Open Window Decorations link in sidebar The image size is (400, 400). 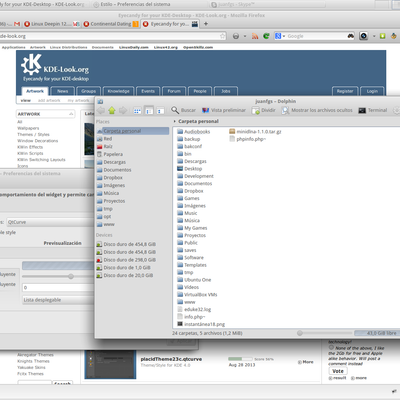[38, 141]
